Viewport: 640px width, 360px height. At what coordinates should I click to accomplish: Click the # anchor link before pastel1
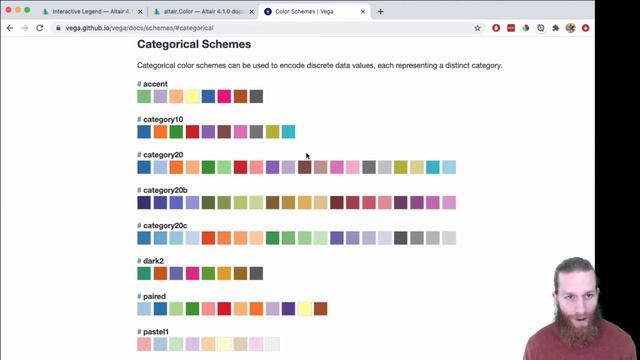[139, 332]
